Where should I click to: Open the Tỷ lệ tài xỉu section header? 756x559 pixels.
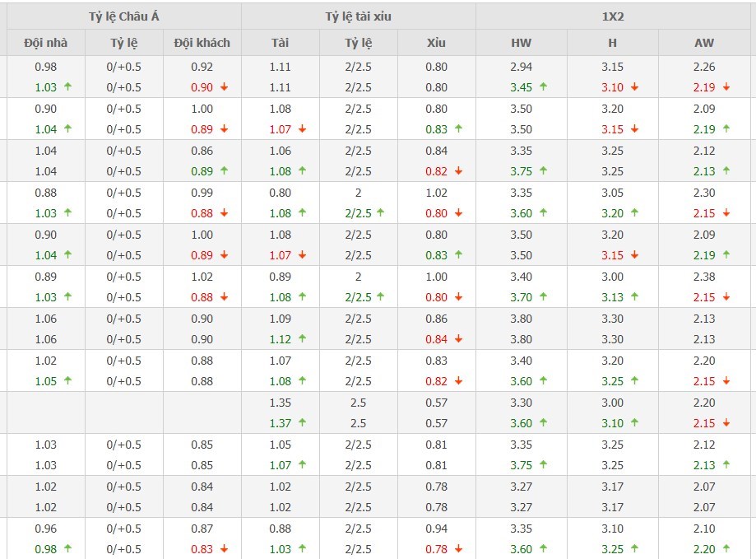[x=358, y=16]
